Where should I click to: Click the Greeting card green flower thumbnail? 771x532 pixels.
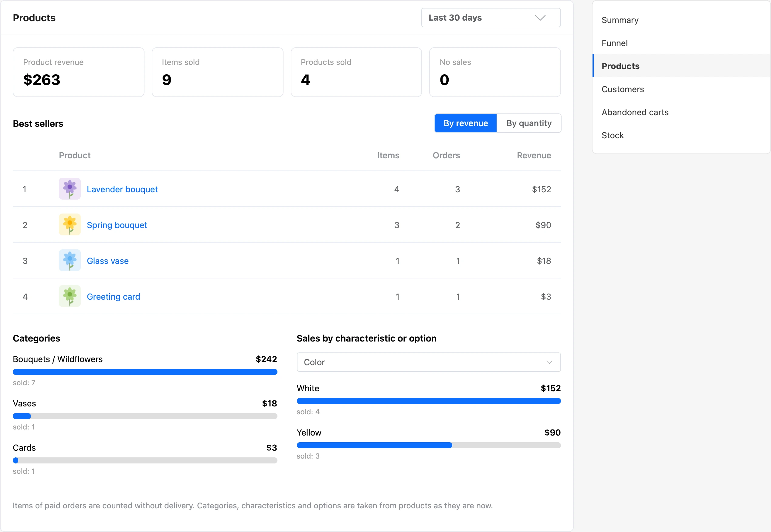click(70, 296)
